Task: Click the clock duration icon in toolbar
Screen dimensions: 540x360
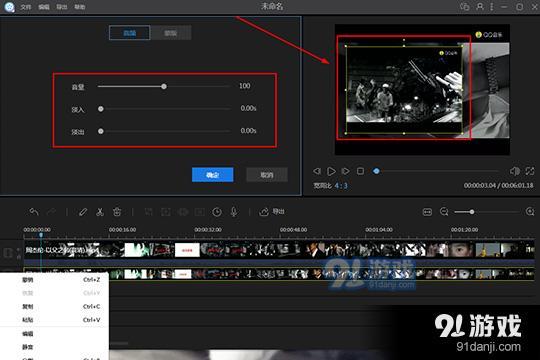Action: click(217, 212)
